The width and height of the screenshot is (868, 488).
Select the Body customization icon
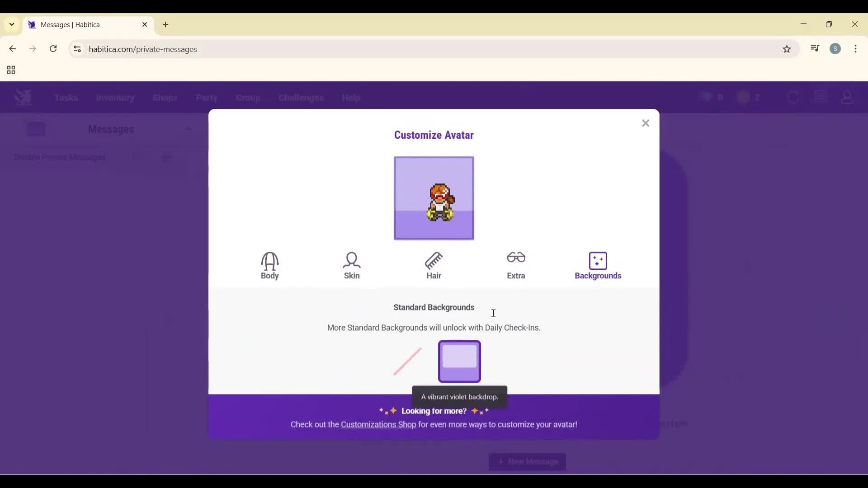point(269,266)
